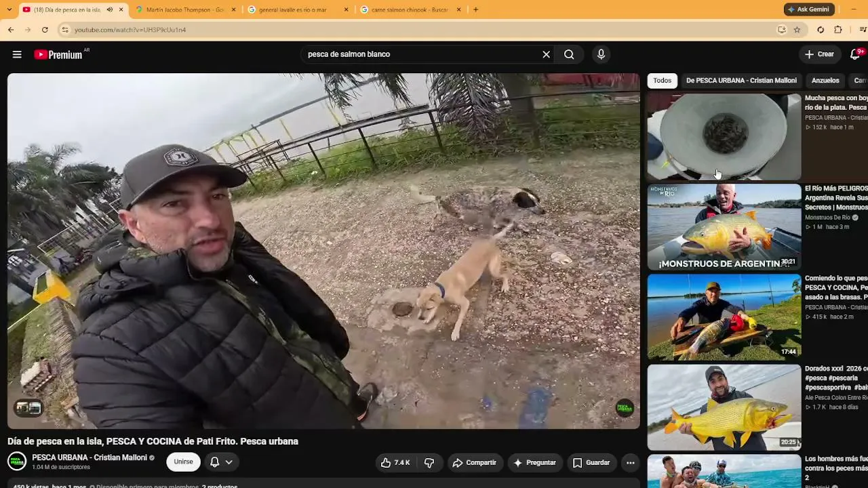Start voice search with the microphone
Viewport: 868px width, 488px height.
601,54
